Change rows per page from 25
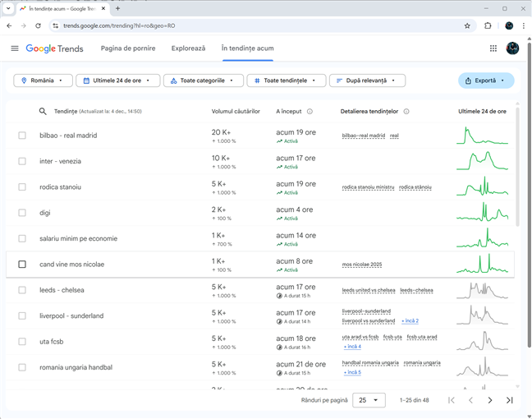The width and height of the screenshot is (532, 419). [x=369, y=400]
